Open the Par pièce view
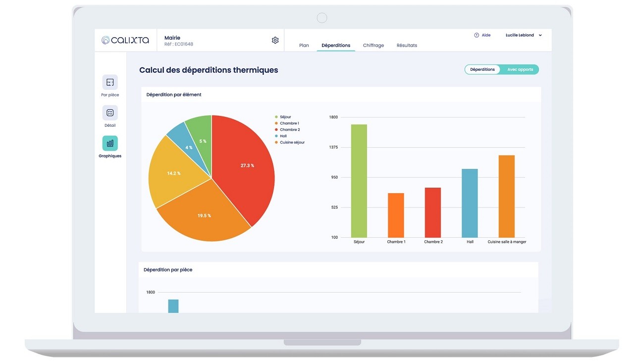Screen dimensions: 644x362 [x=109, y=83]
